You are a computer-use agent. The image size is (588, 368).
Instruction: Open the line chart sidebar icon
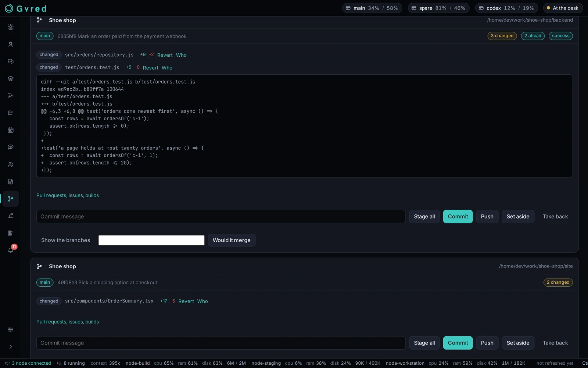coord(11,96)
